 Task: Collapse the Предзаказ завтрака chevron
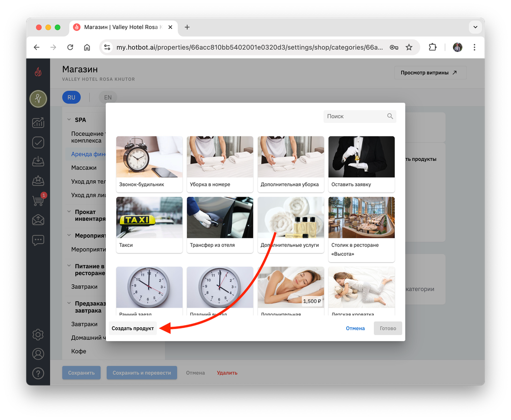69,303
